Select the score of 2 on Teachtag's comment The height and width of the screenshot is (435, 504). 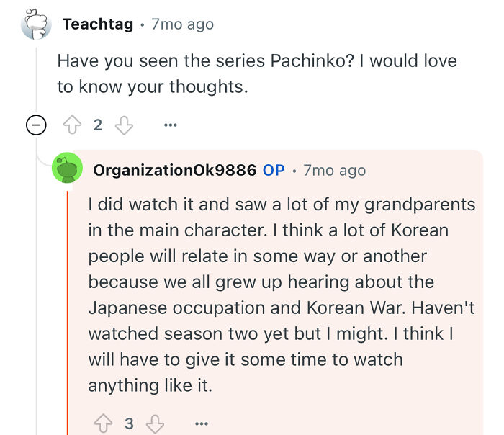coord(98,125)
